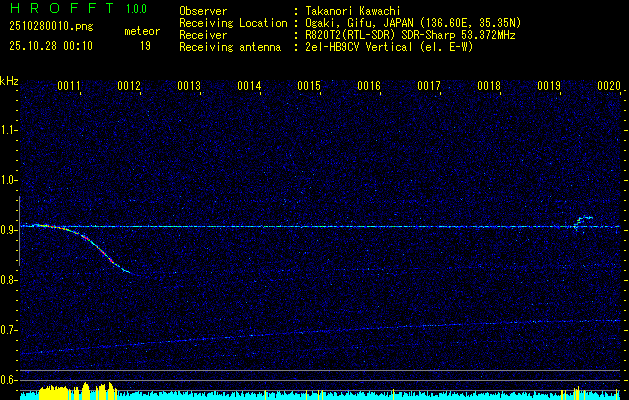Screen dimensions: 629x400
Task: Select the 0020 time marker
Action: coord(609,86)
